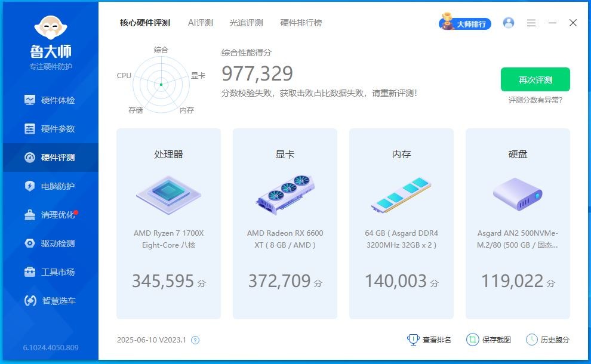This screenshot has width=591, height=364.
Task: Switch to the 光追评测 tab
Action: 246,23
